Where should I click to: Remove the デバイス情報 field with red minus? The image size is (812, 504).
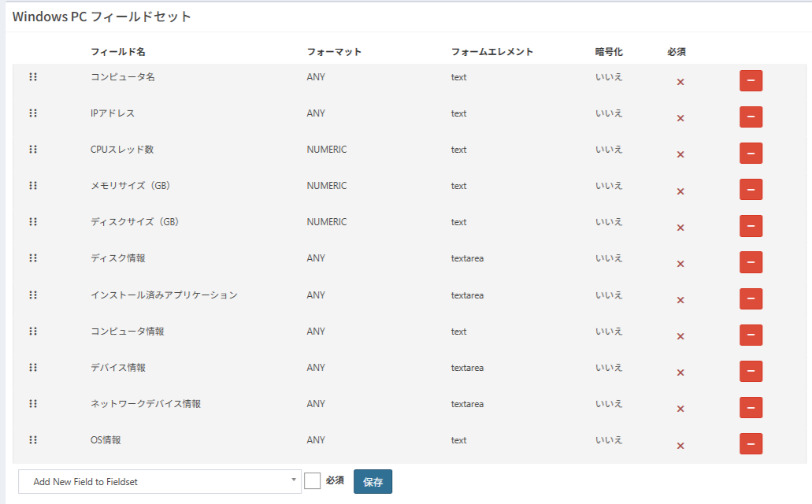(x=751, y=372)
